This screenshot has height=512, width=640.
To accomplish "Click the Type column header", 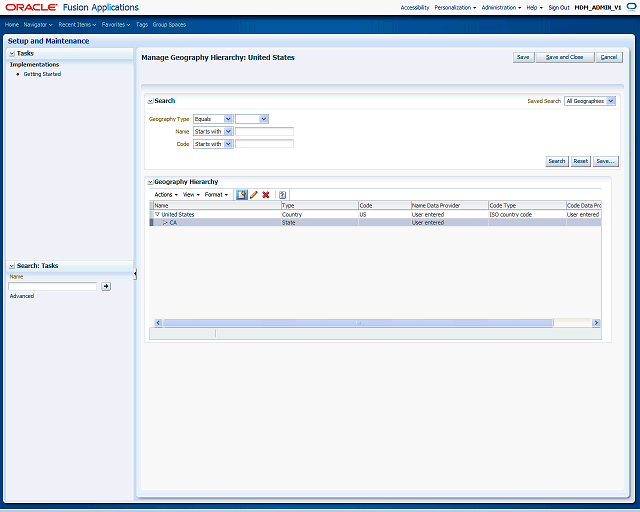I will pyautogui.click(x=320, y=205).
